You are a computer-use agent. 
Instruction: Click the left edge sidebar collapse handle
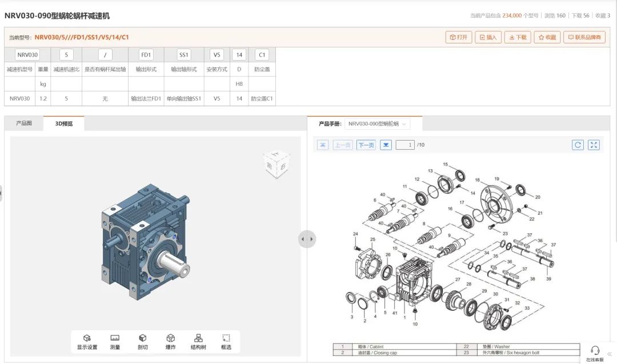point(1,193)
